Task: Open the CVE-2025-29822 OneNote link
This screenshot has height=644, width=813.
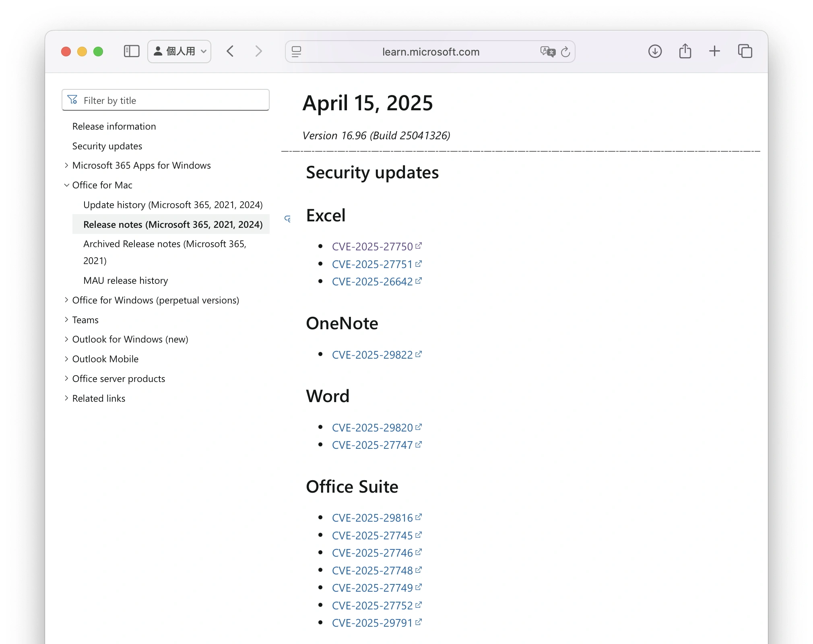Action: click(372, 355)
